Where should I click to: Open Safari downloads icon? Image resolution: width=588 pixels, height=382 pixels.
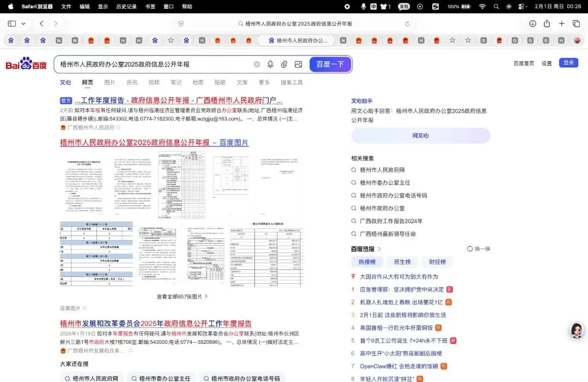[x=532, y=23]
